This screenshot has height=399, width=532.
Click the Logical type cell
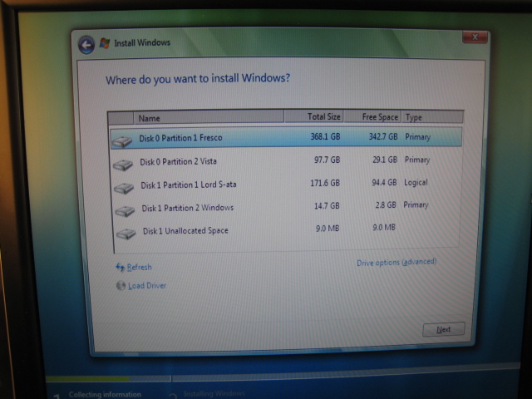pos(416,183)
